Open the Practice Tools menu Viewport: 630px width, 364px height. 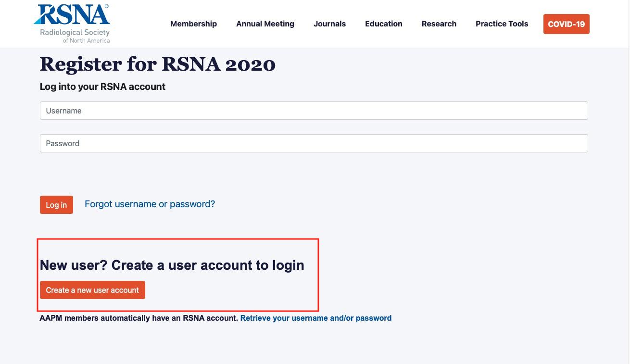click(502, 24)
